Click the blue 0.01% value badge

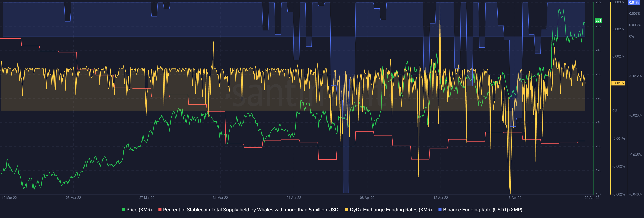pyautogui.click(x=634, y=3)
